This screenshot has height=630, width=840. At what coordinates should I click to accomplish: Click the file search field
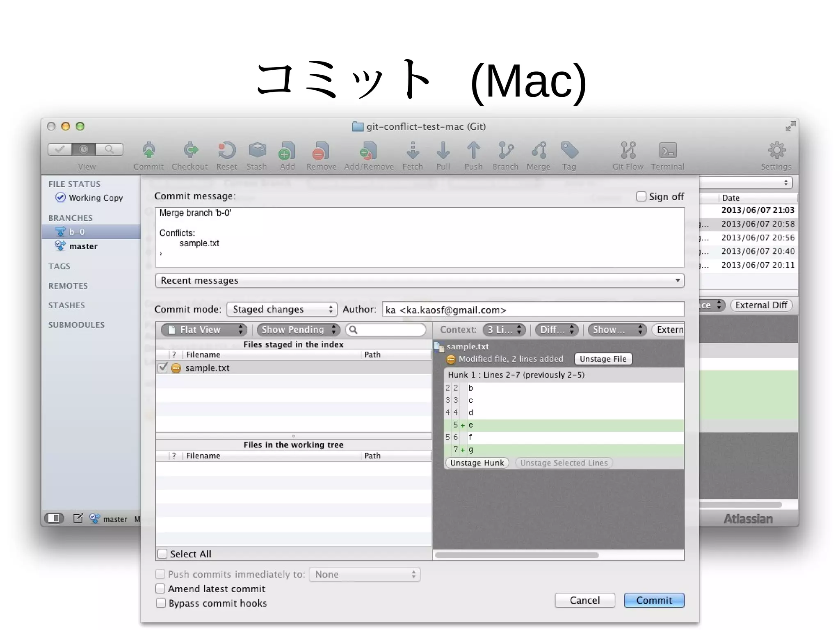coord(386,330)
